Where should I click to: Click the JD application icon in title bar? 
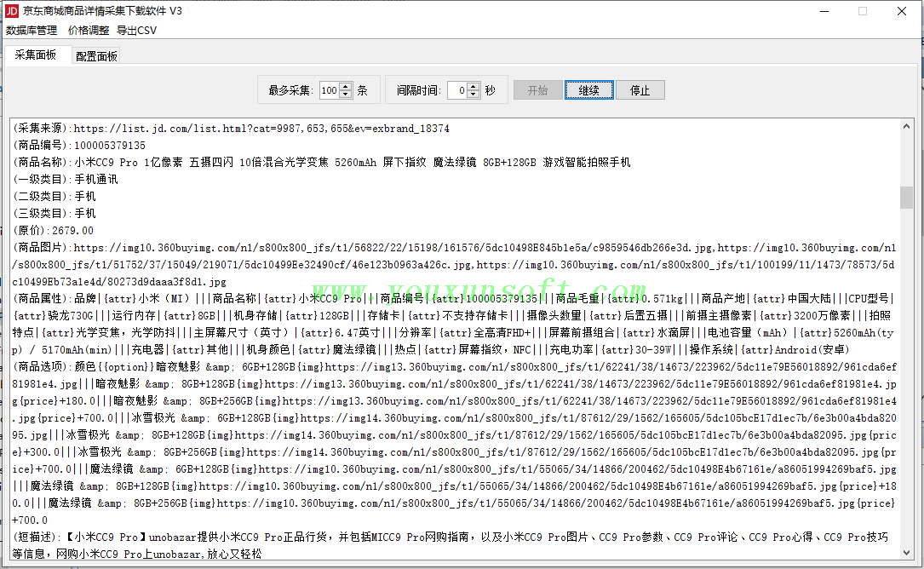pos(12,10)
